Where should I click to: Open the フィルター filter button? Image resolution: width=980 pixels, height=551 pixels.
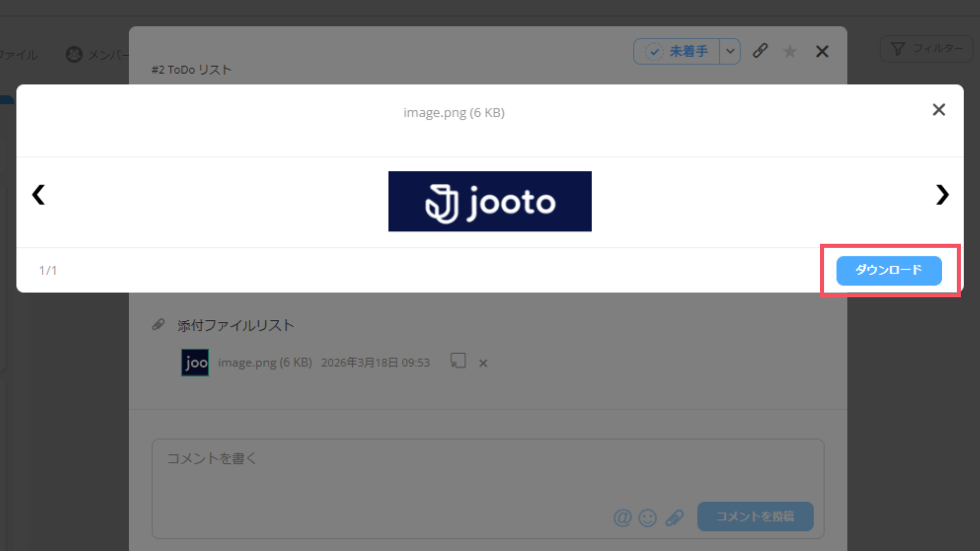[926, 49]
